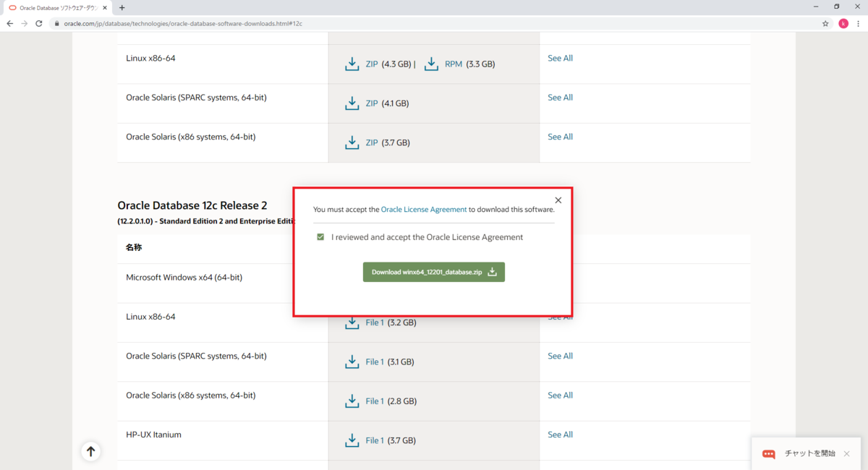Open the browser profile avatar
This screenshot has width=868, height=470.
(x=843, y=23)
